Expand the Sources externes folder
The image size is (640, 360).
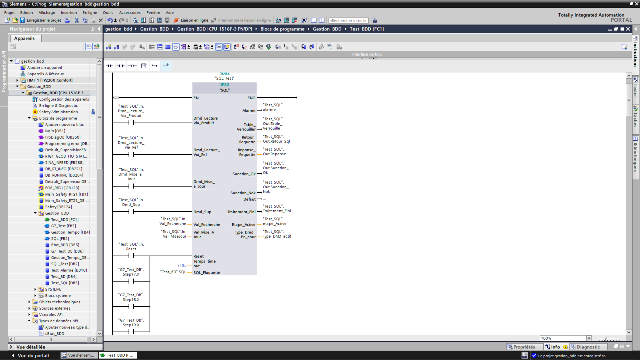29,309
